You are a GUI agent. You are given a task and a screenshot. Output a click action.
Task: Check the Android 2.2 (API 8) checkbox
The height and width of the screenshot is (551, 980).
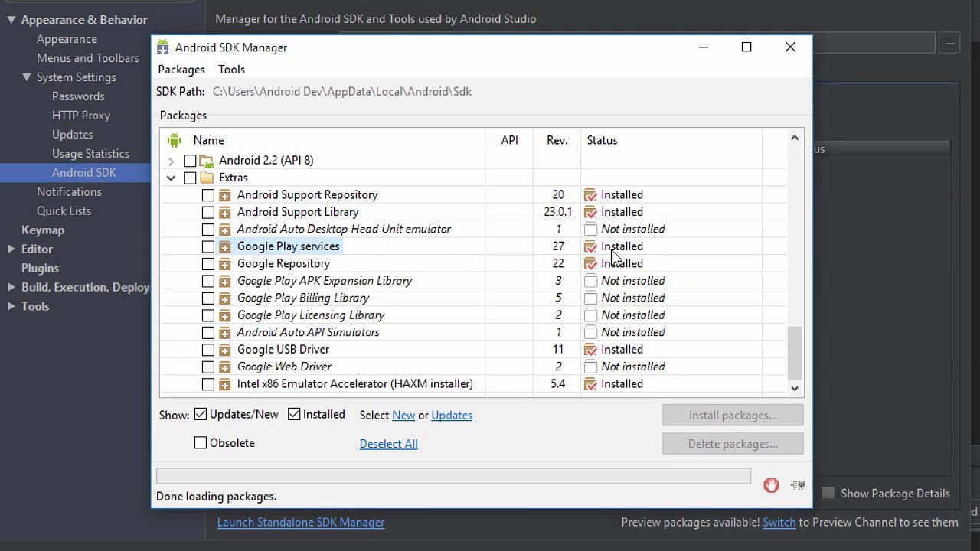(190, 161)
